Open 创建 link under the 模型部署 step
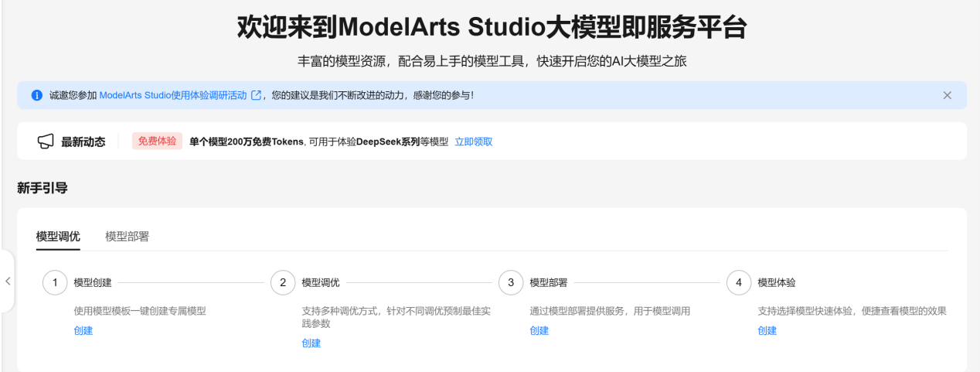The image size is (980, 372). point(539,330)
